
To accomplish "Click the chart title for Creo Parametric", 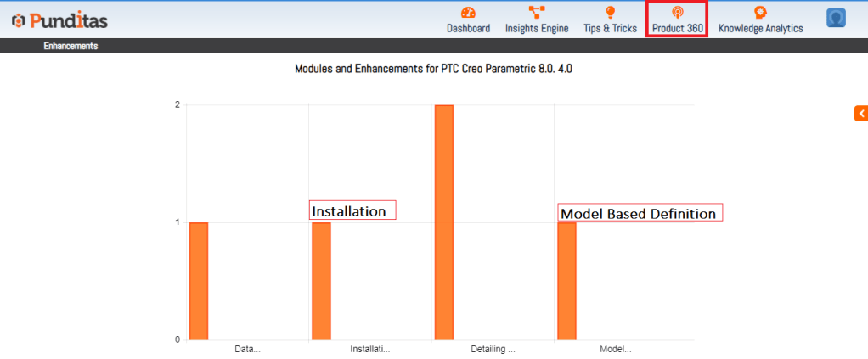I will pyautogui.click(x=433, y=69).
